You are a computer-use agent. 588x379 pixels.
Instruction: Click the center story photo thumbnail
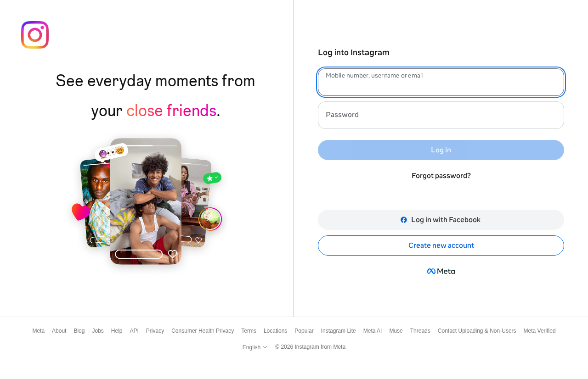click(146, 201)
